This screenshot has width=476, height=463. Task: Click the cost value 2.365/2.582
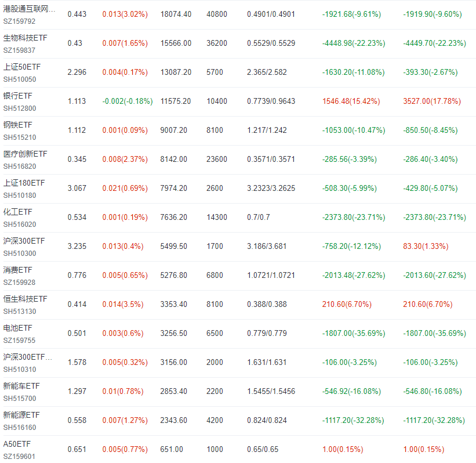click(x=267, y=73)
